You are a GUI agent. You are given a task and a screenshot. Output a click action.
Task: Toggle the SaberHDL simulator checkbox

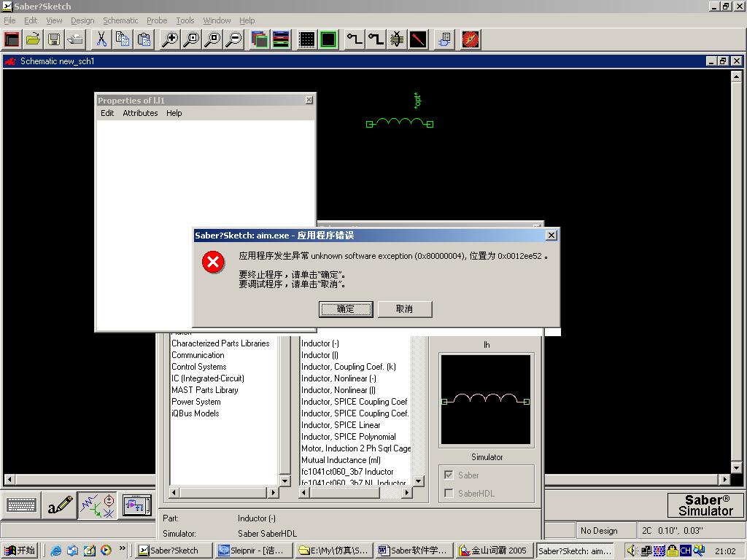(449, 494)
